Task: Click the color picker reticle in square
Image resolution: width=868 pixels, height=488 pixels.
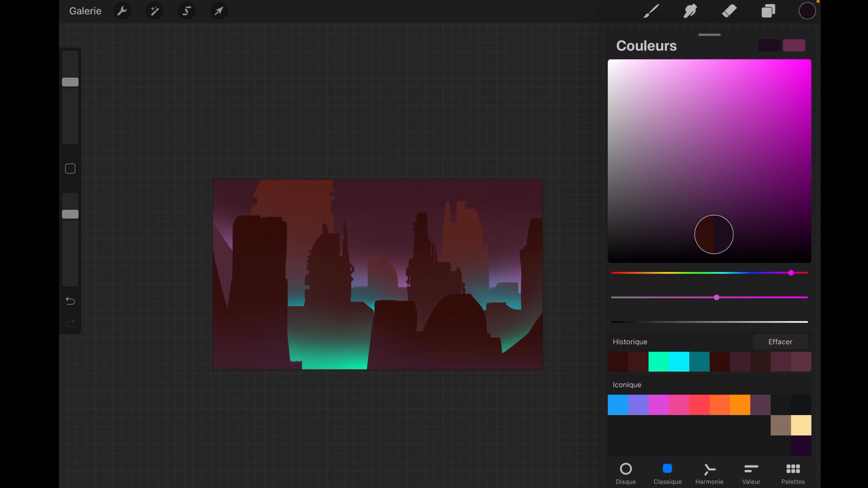Action: point(714,234)
